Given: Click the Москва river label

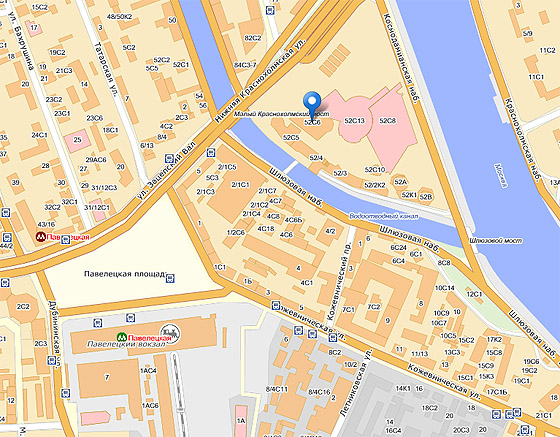Looking at the screenshot, I should (x=501, y=175).
